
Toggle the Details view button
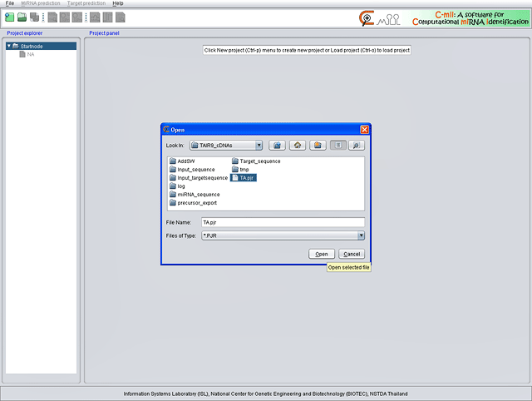[357, 145]
